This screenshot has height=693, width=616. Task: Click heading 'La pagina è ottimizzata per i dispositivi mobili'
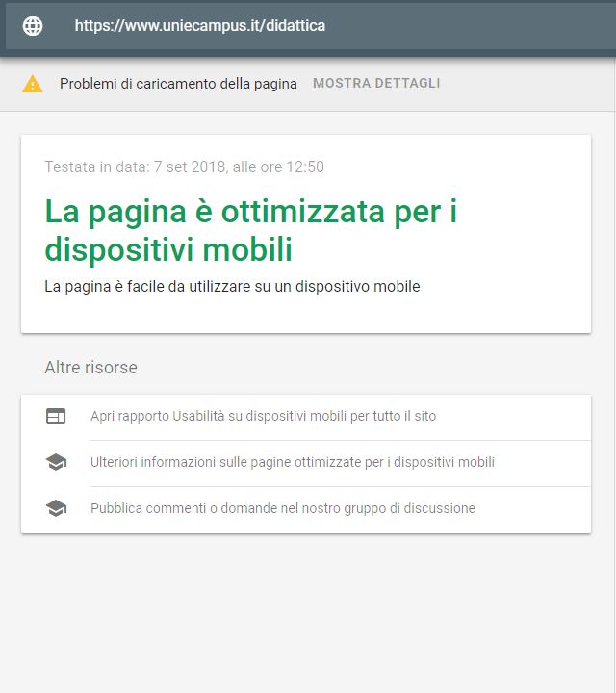[x=250, y=230]
